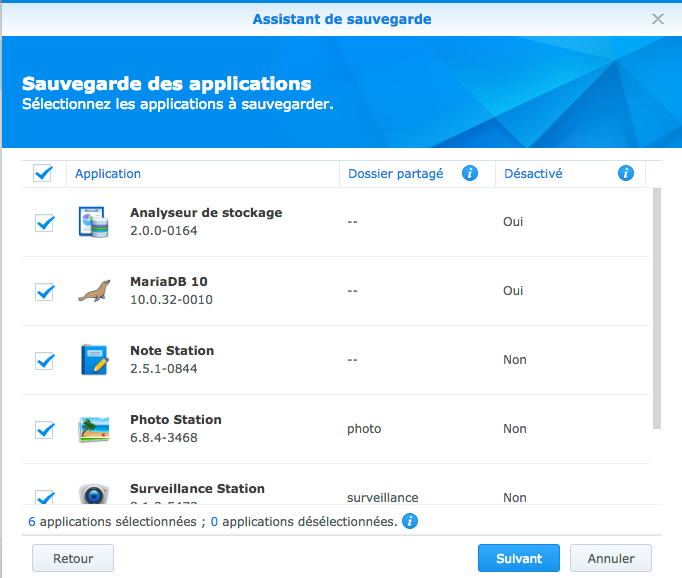Click the Note Station notebook icon
This screenshot has height=578, width=682.
94,360
